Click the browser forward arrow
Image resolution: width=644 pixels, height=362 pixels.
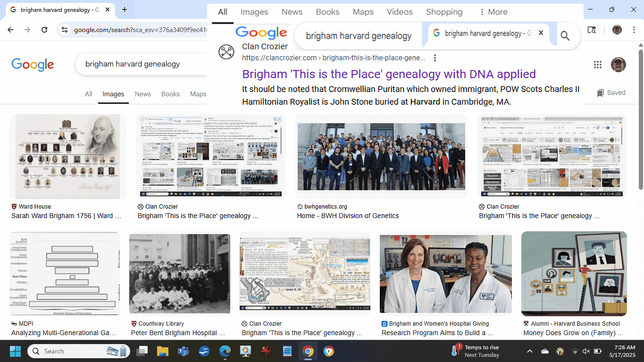[x=27, y=30]
